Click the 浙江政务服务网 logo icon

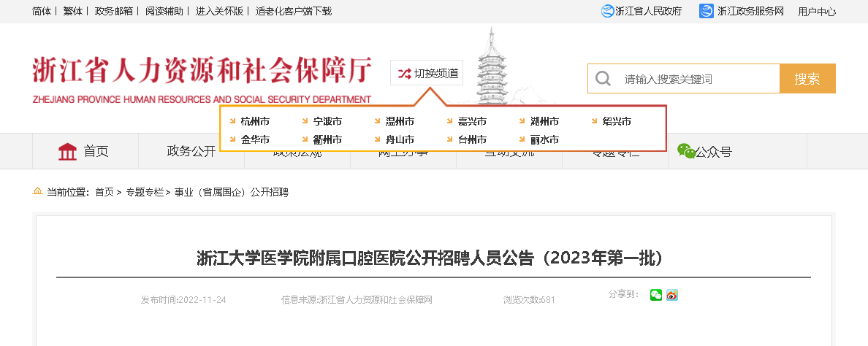click(707, 11)
